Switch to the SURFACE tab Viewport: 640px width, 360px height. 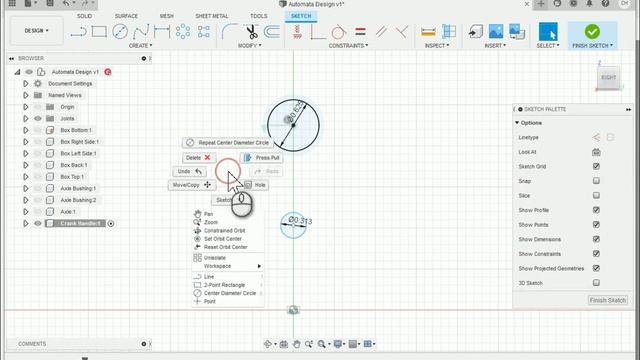click(x=126, y=16)
